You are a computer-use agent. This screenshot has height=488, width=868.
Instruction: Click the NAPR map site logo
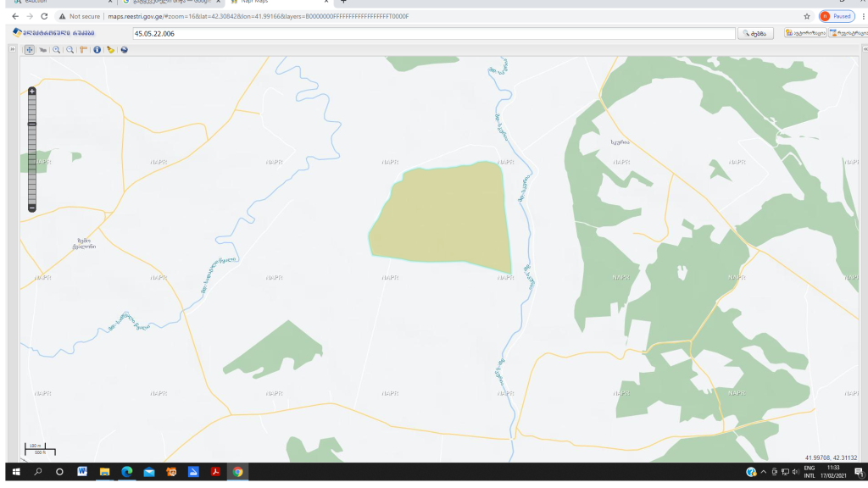click(53, 33)
